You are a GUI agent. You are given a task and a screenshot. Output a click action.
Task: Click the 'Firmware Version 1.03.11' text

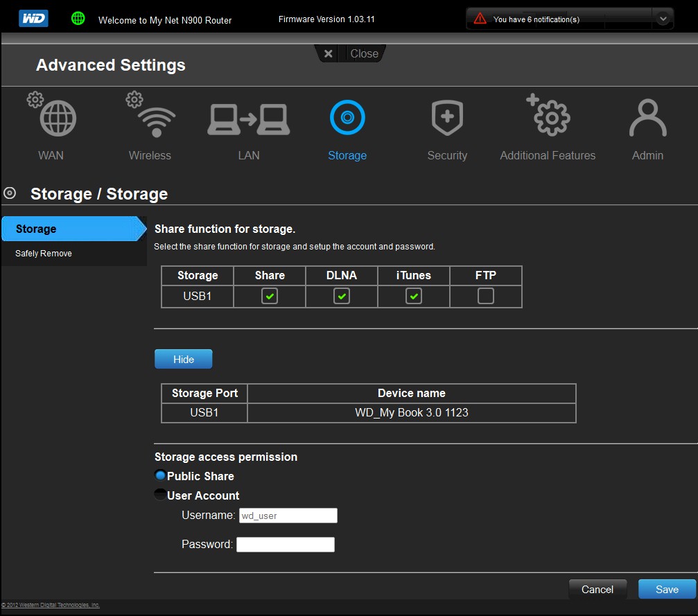pos(326,19)
